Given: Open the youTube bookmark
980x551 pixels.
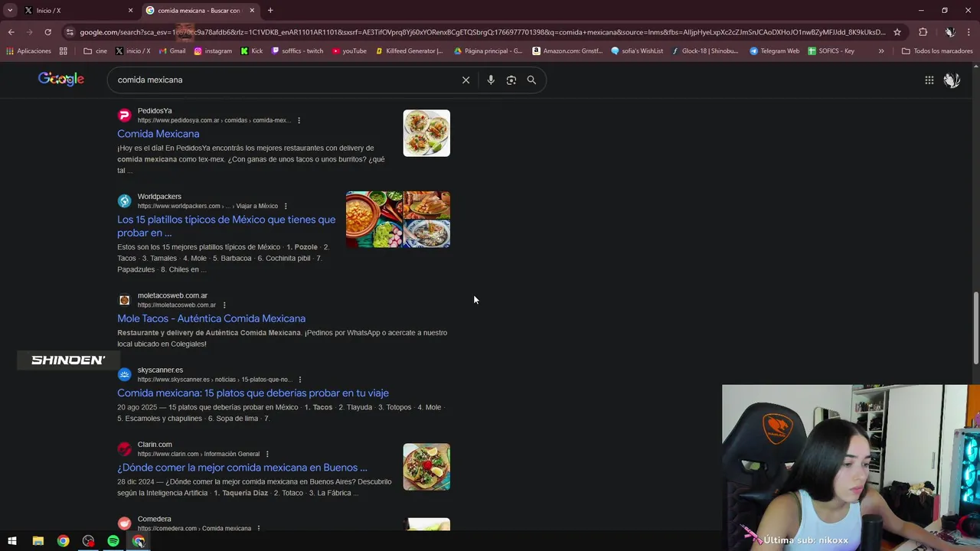Looking at the screenshot, I should click(349, 51).
